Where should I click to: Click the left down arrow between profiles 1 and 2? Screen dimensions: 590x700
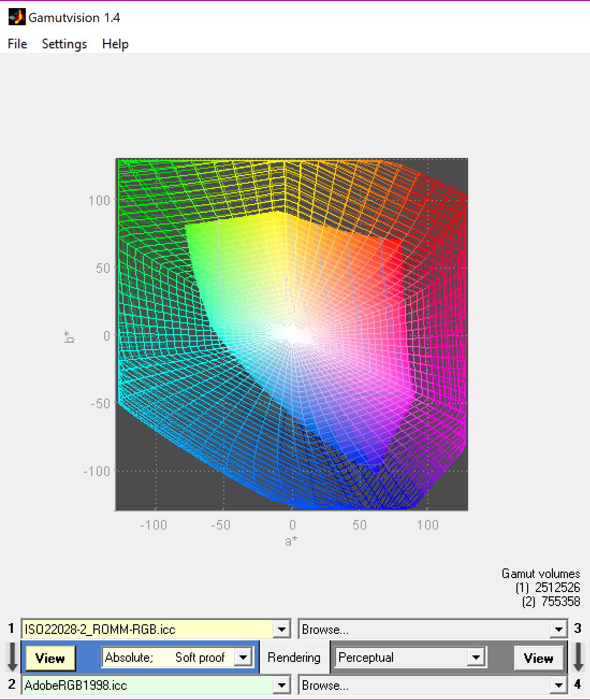tap(12, 657)
